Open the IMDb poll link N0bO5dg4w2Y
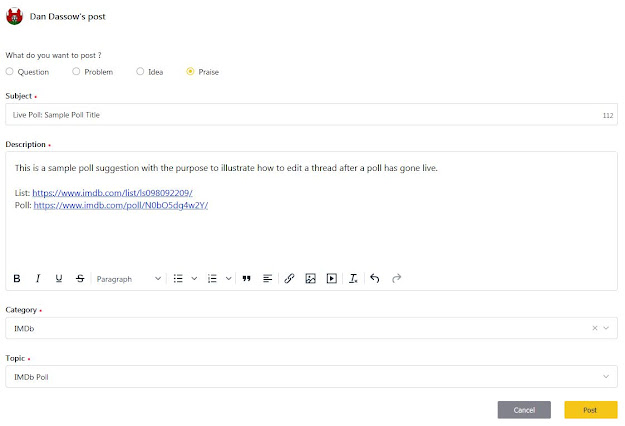 click(121, 205)
